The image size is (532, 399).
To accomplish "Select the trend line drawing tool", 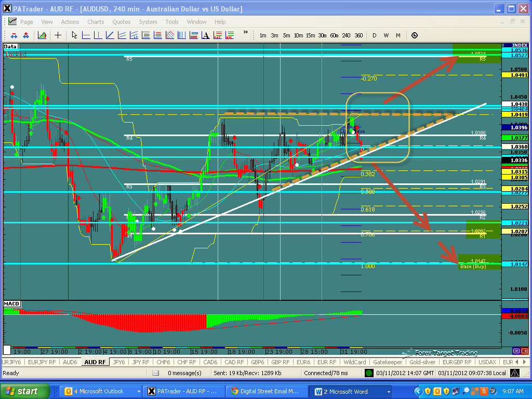I will pos(110,35).
